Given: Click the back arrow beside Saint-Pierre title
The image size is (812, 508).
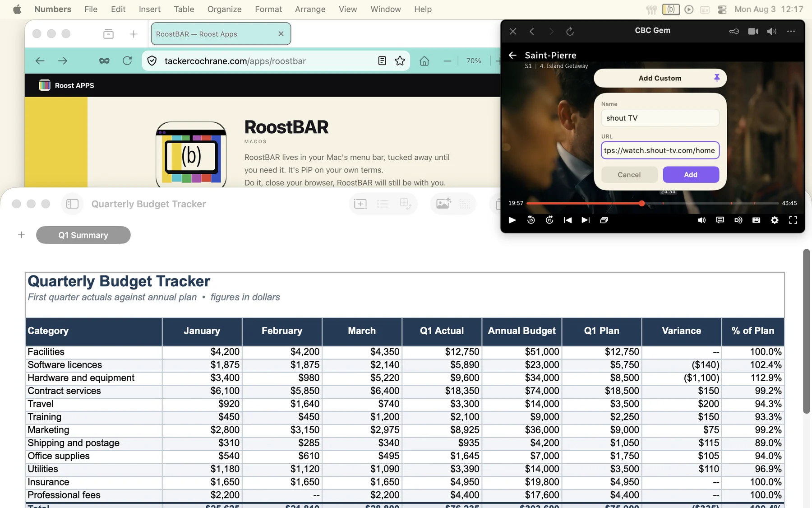Looking at the screenshot, I should 512,55.
